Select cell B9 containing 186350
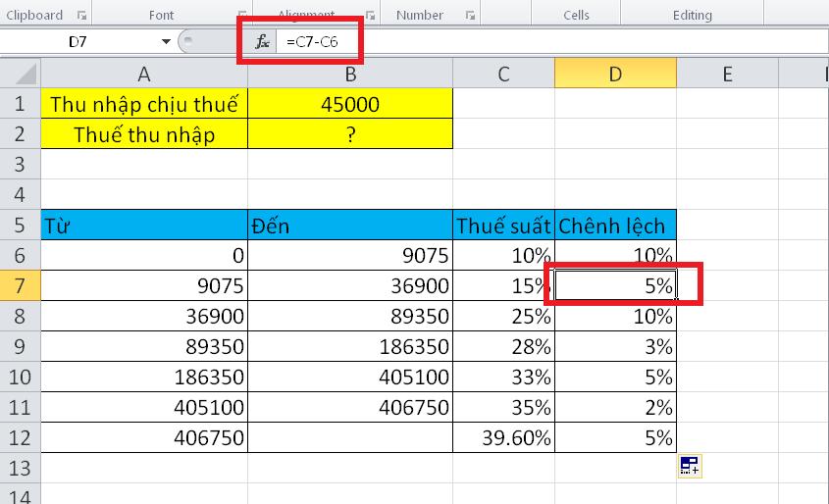 point(350,346)
